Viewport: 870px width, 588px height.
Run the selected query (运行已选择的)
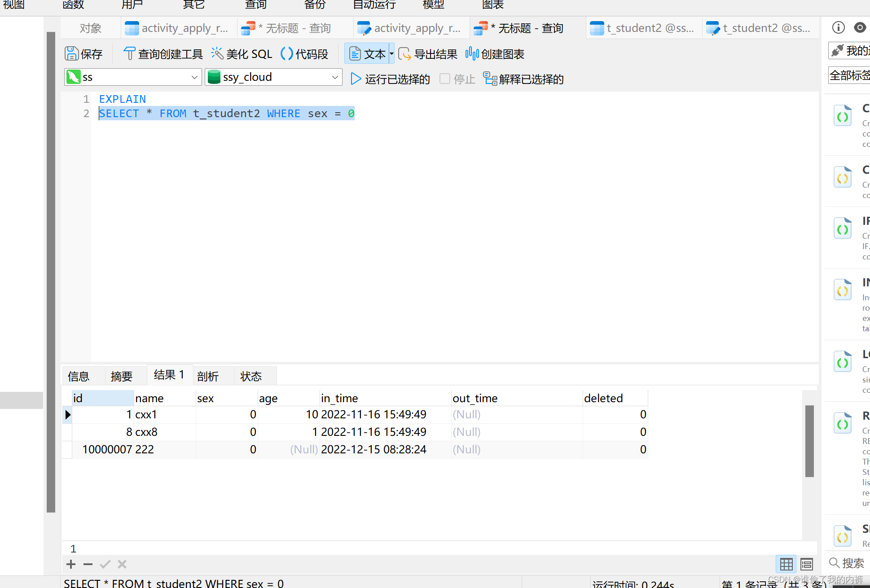point(390,79)
